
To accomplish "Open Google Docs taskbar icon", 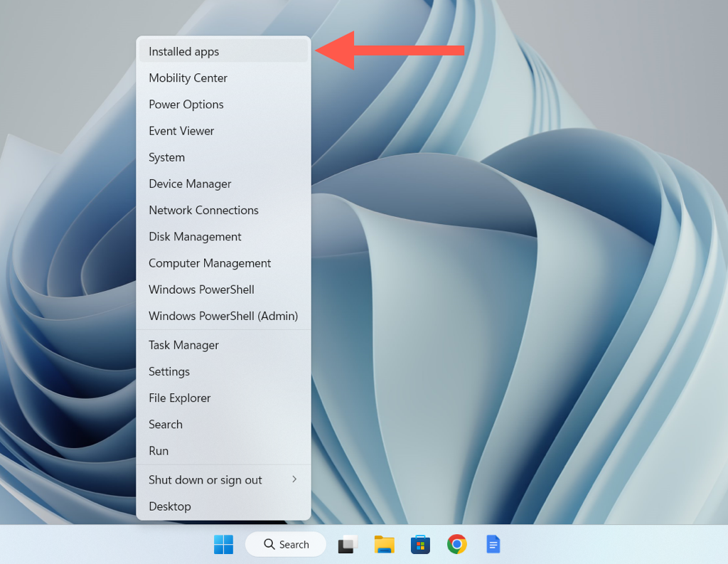I will click(493, 544).
